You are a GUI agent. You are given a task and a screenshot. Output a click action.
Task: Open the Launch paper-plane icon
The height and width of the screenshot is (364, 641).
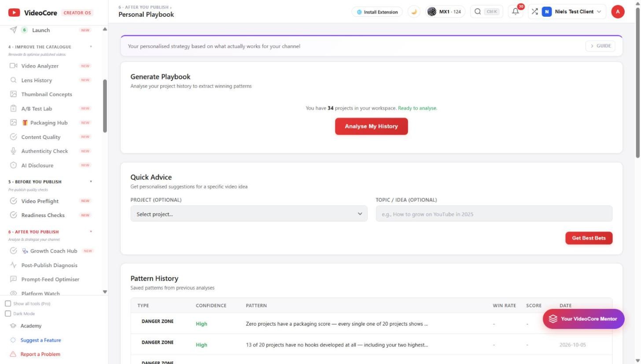pos(13,30)
